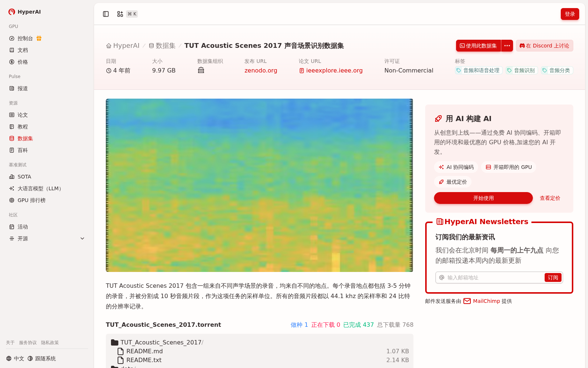588x368 pixels.
Task: Click the rocket icon beside 用 AI 构建 AI
Action: point(438,118)
